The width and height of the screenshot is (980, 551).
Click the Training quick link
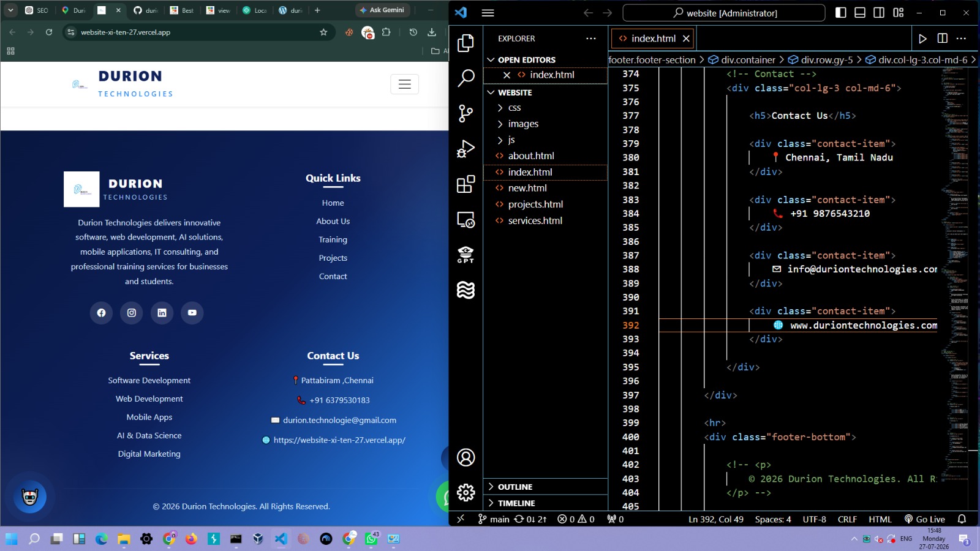[x=333, y=240]
